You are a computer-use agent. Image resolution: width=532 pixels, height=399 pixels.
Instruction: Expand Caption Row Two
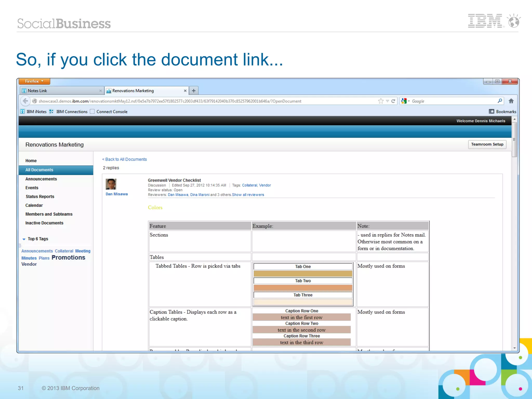click(x=302, y=323)
